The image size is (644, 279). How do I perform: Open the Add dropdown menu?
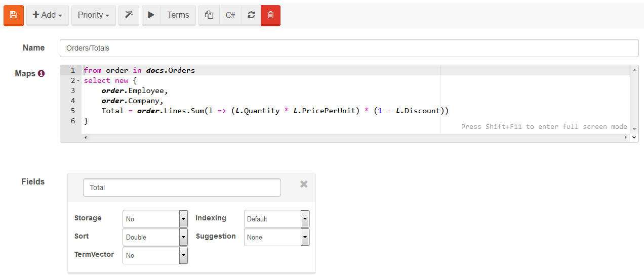47,15
